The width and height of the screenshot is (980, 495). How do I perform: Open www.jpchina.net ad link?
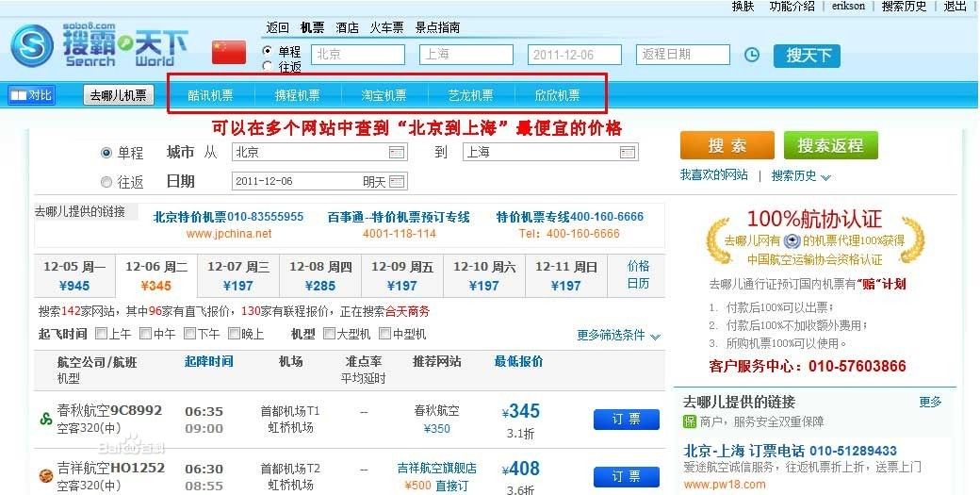(x=229, y=234)
